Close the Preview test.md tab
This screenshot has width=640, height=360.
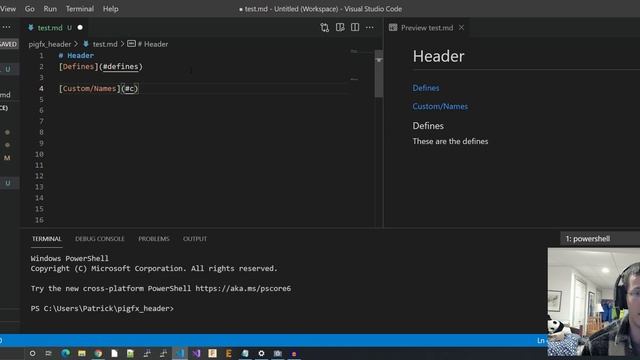[461, 27]
